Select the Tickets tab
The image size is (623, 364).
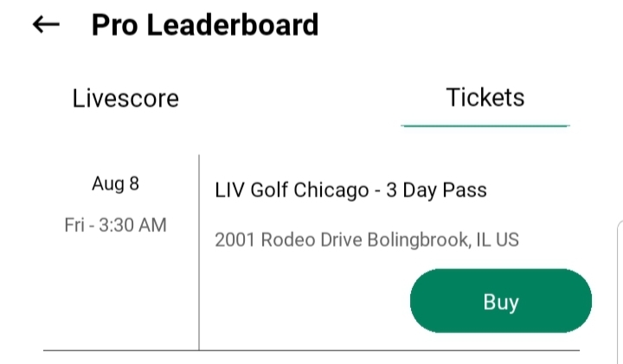point(485,97)
